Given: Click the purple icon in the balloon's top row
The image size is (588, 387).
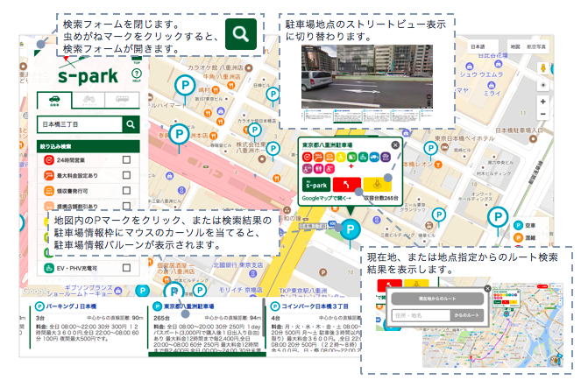Looking at the screenshot, I should pyautogui.click(x=386, y=157).
